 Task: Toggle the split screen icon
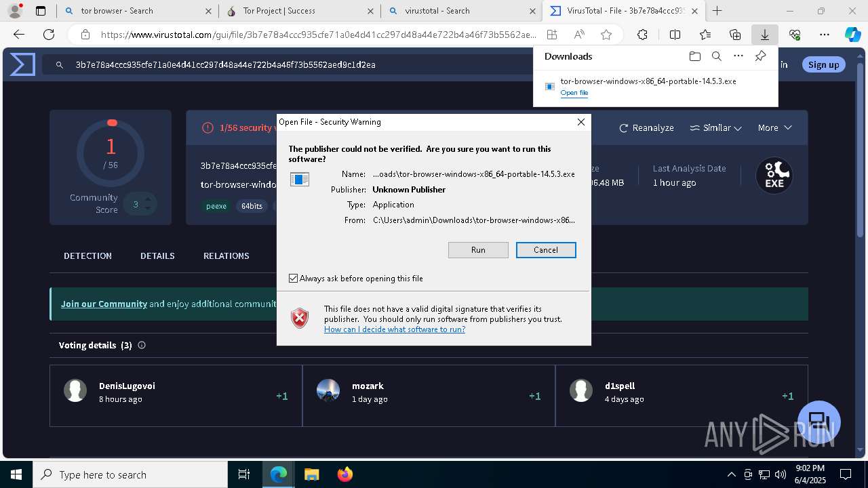point(675,35)
